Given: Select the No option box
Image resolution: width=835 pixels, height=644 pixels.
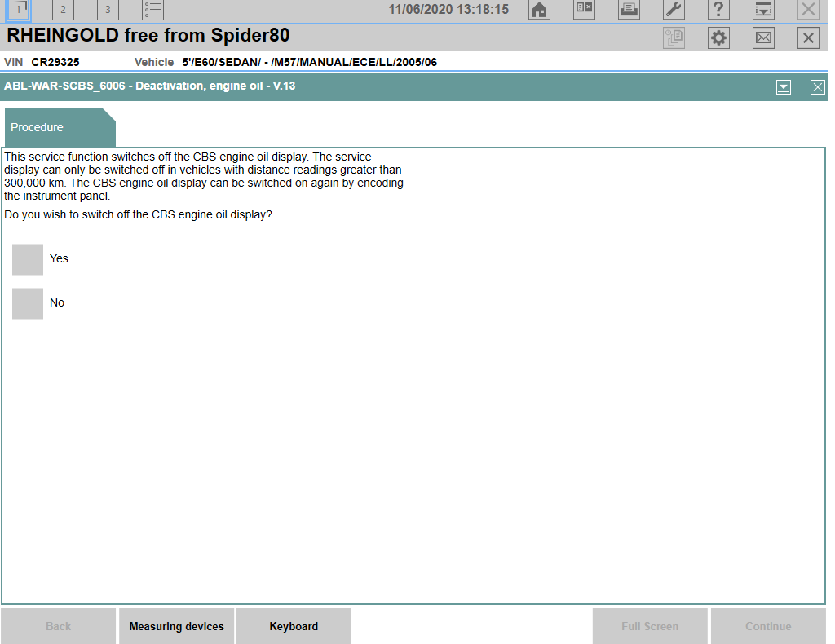Looking at the screenshot, I should pyautogui.click(x=28, y=303).
